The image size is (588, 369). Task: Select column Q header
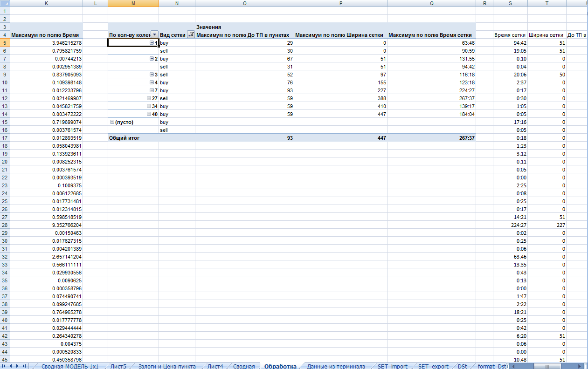coord(432,3)
